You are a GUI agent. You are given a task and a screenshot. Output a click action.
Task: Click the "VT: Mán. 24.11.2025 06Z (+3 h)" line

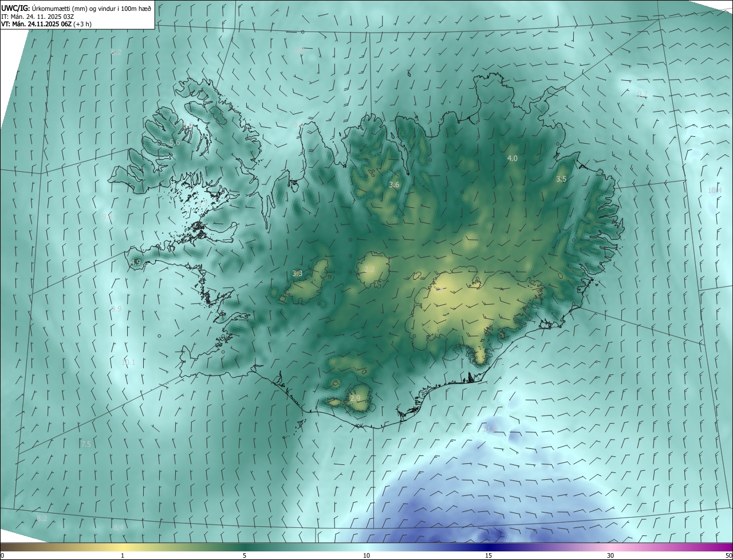point(46,24)
